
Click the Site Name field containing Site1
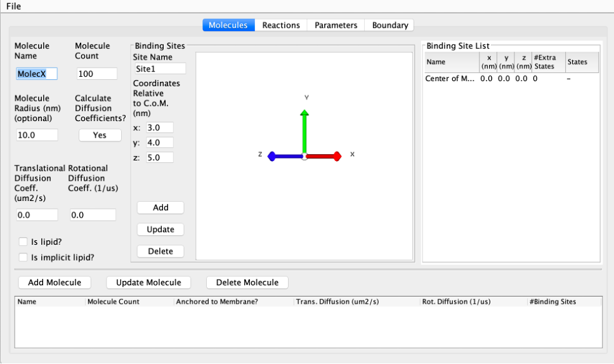click(x=160, y=68)
